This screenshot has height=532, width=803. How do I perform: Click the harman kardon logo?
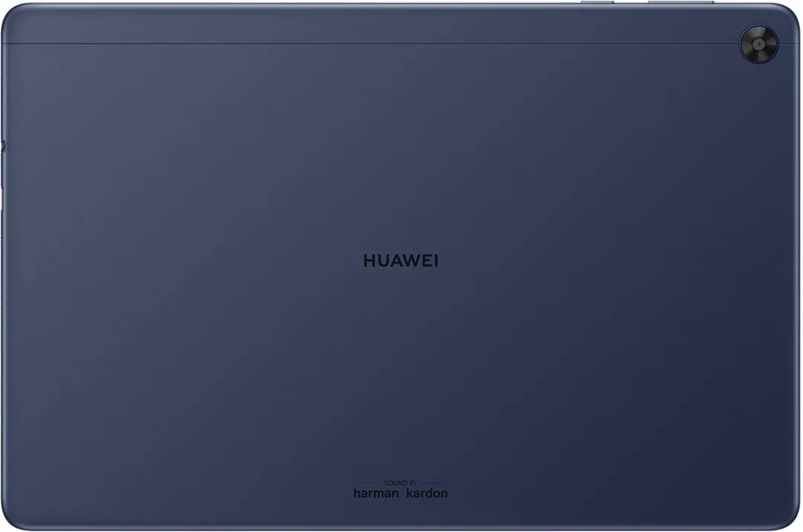tap(401, 493)
